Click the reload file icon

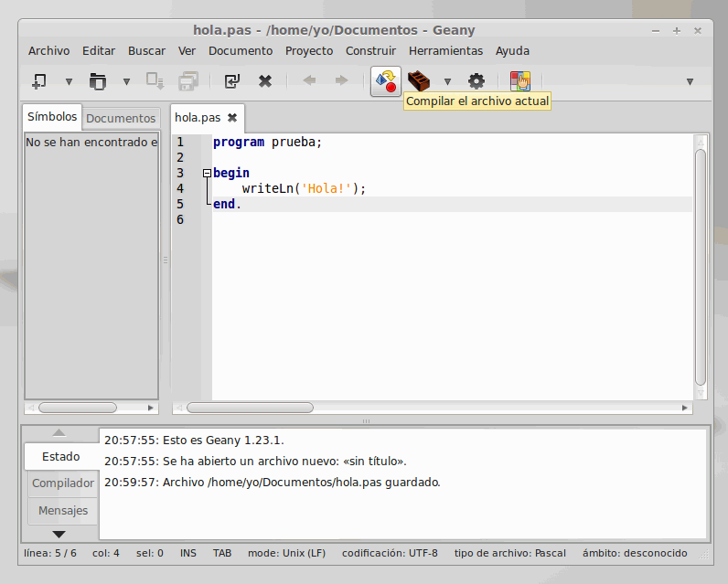point(231,81)
